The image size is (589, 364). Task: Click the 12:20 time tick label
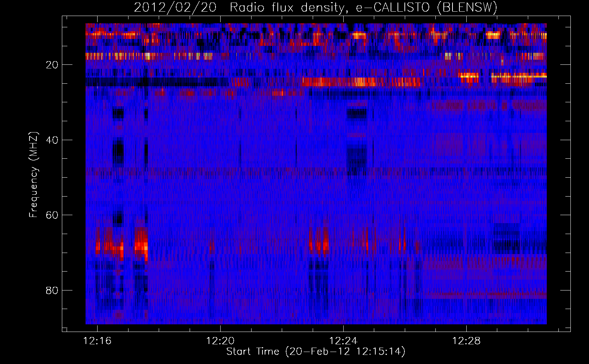[220, 341]
